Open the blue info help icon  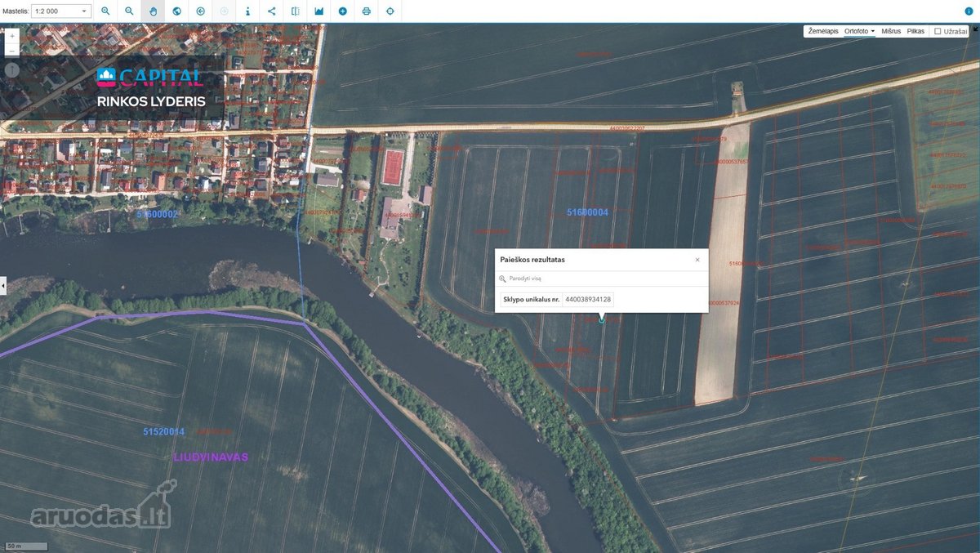pos(969,11)
